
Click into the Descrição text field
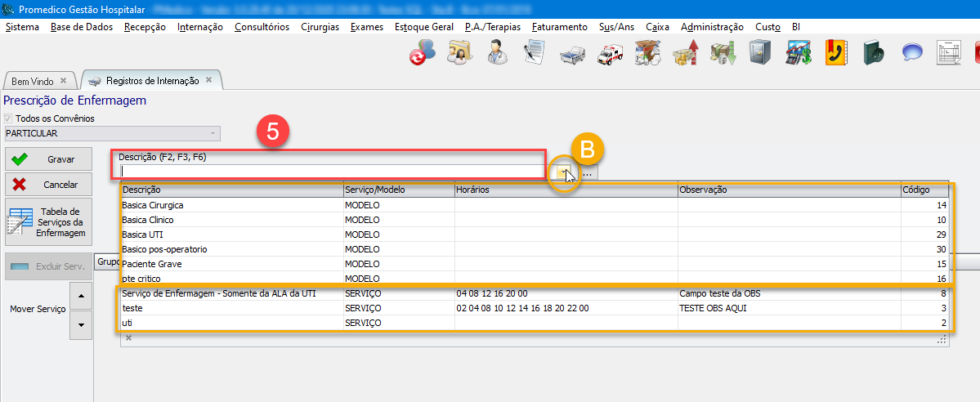[331, 172]
